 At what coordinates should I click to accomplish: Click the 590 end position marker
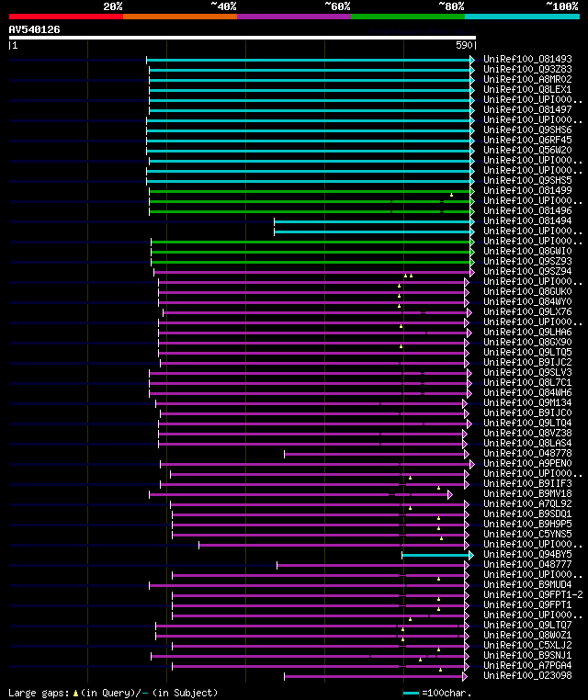[x=464, y=45]
